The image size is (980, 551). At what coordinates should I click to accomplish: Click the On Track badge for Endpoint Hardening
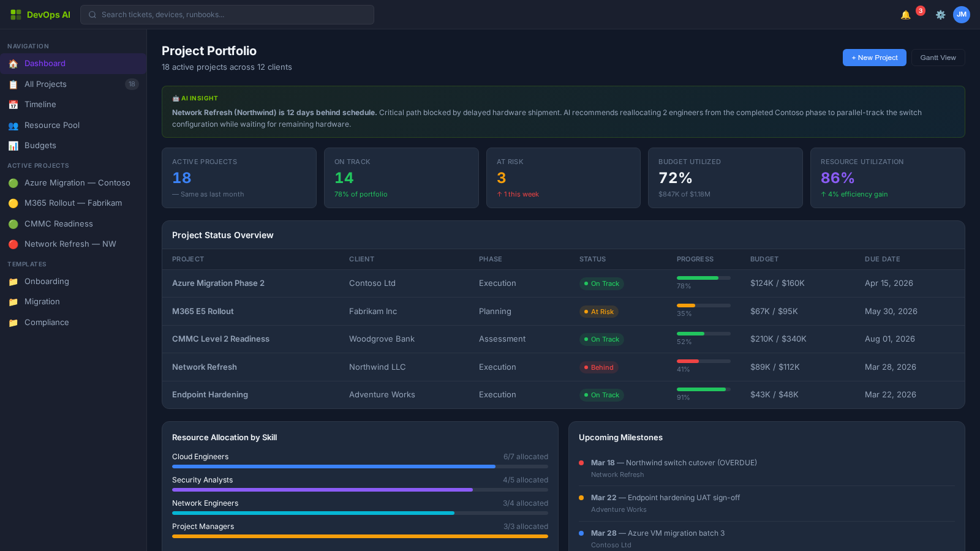click(x=601, y=395)
